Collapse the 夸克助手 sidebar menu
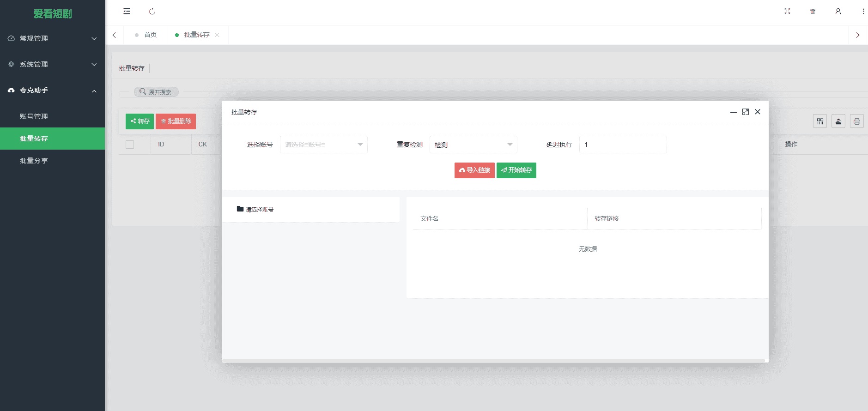This screenshot has width=868, height=411. [x=52, y=90]
